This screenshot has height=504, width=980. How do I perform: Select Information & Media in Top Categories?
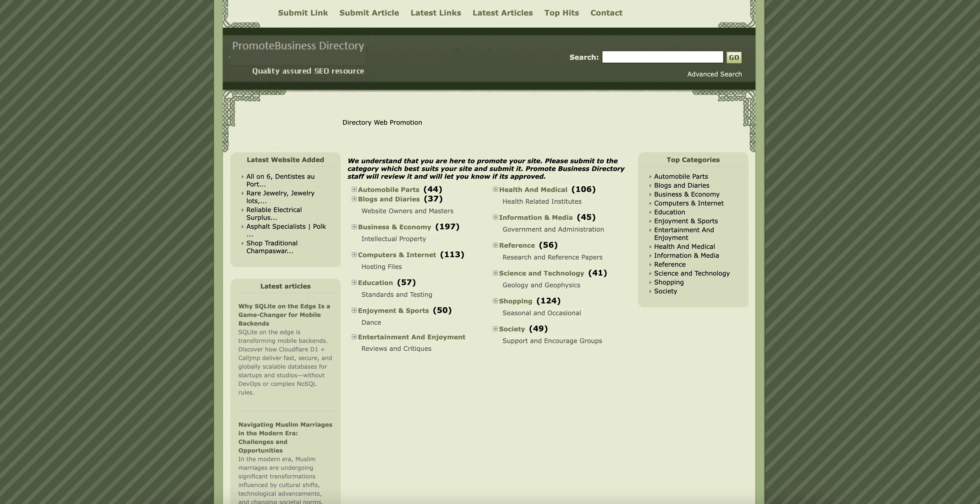click(x=686, y=255)
